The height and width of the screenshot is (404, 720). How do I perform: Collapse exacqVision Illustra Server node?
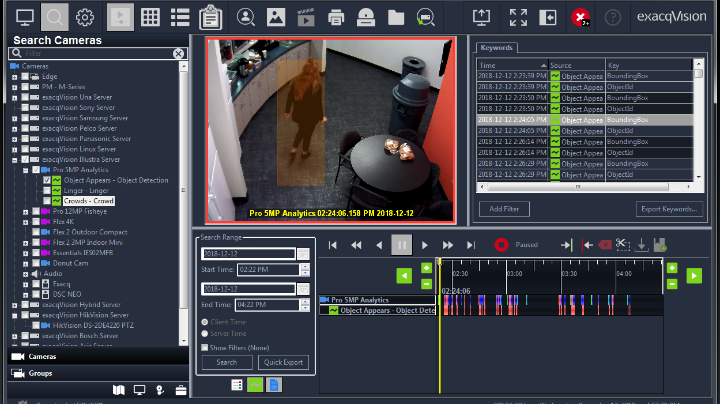coord(15,160)
